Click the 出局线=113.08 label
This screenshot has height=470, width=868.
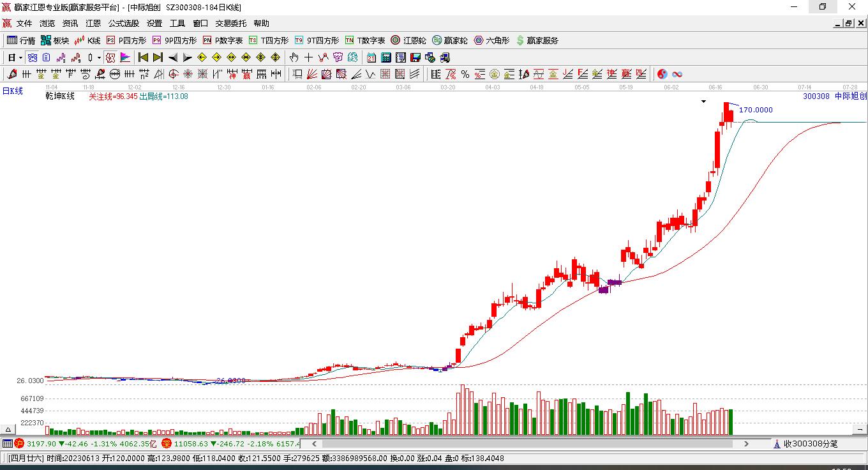point(164,96)
